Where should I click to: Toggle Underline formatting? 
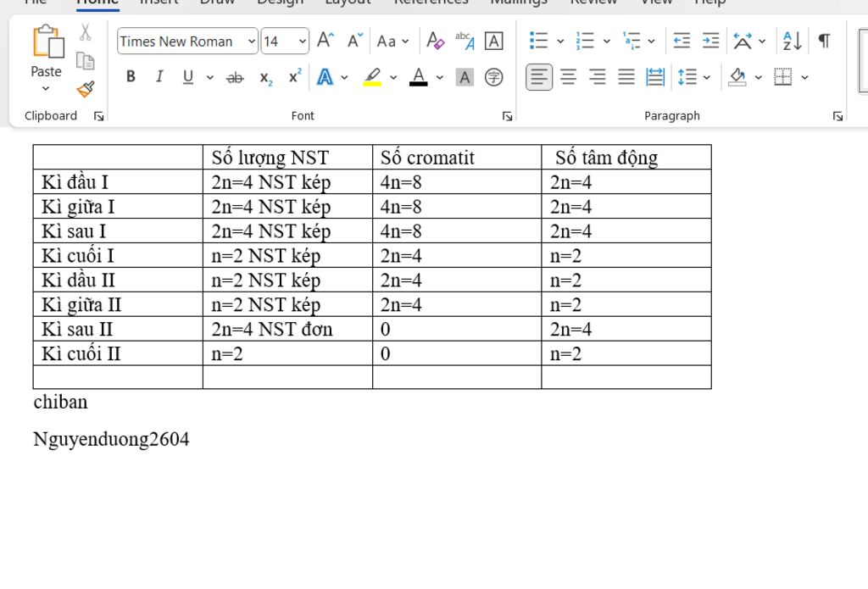pyautogui.click(x=188, y=77)
